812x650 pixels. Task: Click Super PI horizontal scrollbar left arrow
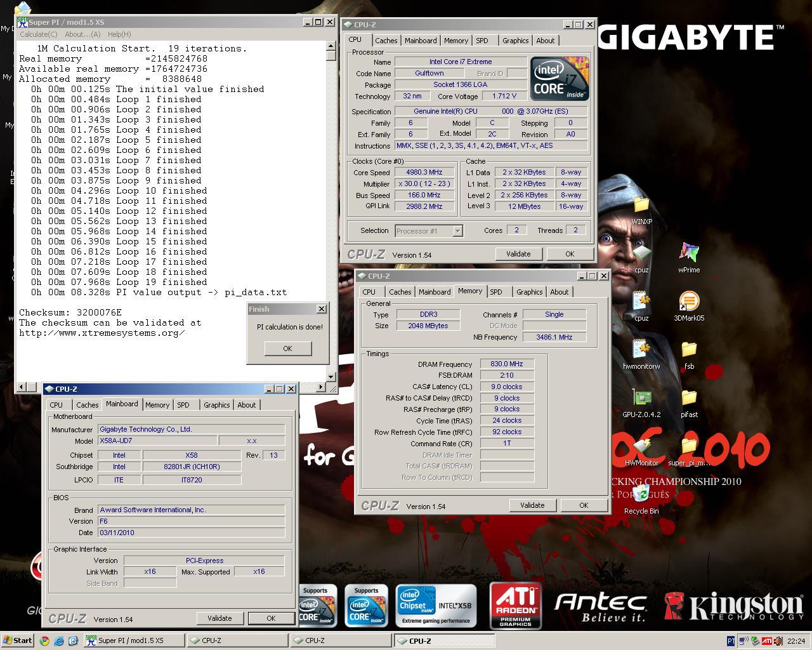coord(22,387)
